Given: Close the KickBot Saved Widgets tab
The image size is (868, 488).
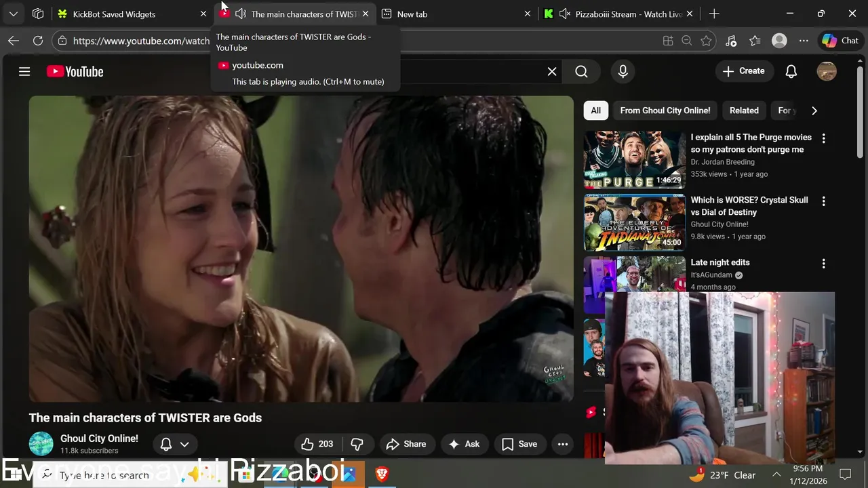Looking at the screenshot, I should (x=203, y=14).
